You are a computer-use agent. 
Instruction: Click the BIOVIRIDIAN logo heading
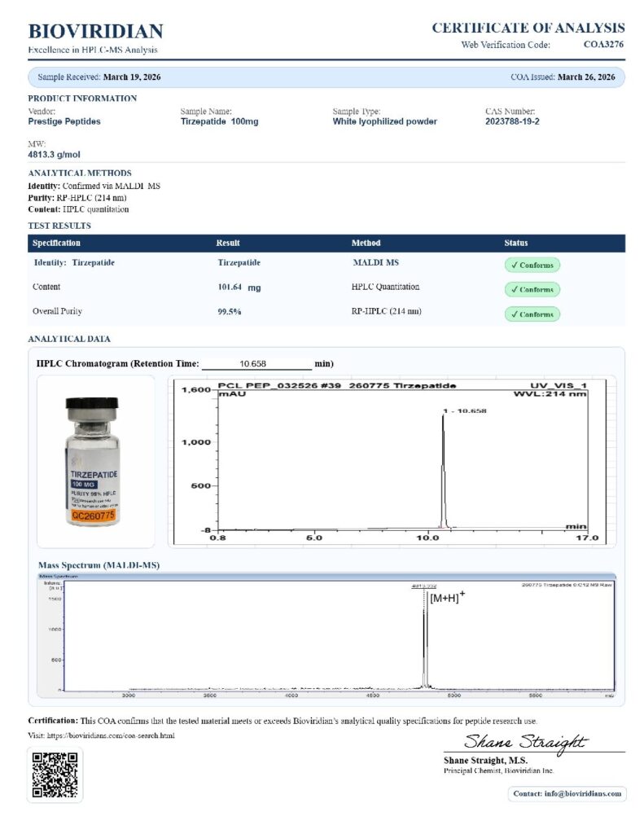[x=95, y=32]
